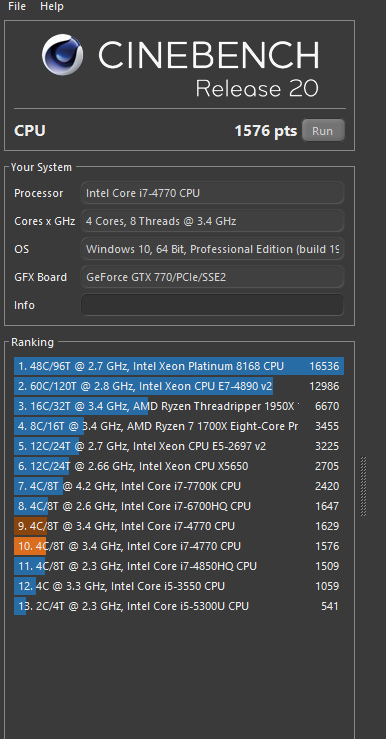386x739 pixels.
Task: Select the Xeon E7-4890 v2 ranking row
Action: [x=179, y=386]
